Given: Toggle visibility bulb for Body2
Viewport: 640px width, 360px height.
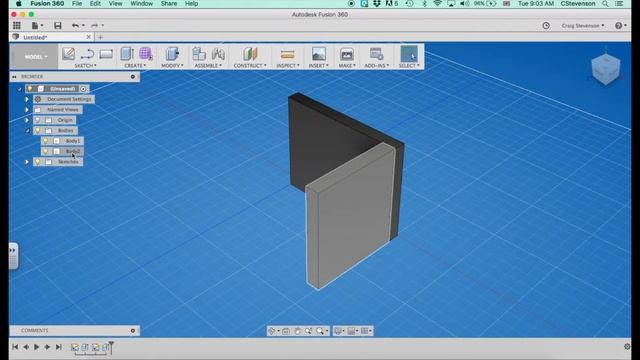Looking at the screenshot, I should (45, 151).
